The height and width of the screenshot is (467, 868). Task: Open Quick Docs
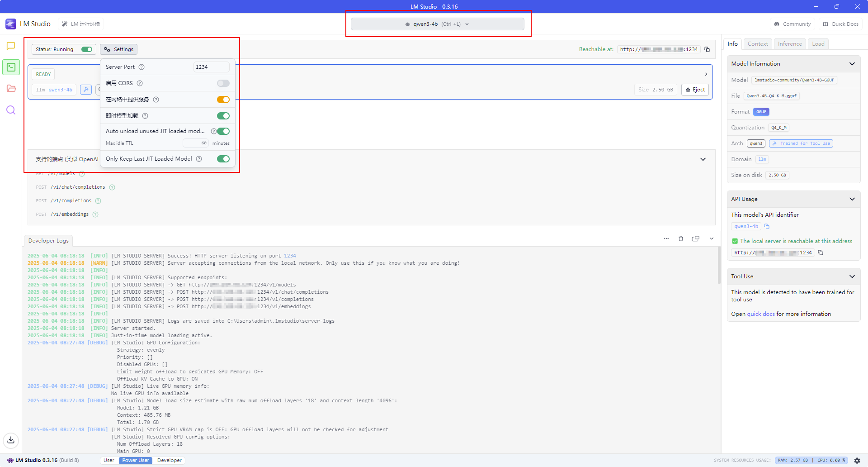point(841,24)
